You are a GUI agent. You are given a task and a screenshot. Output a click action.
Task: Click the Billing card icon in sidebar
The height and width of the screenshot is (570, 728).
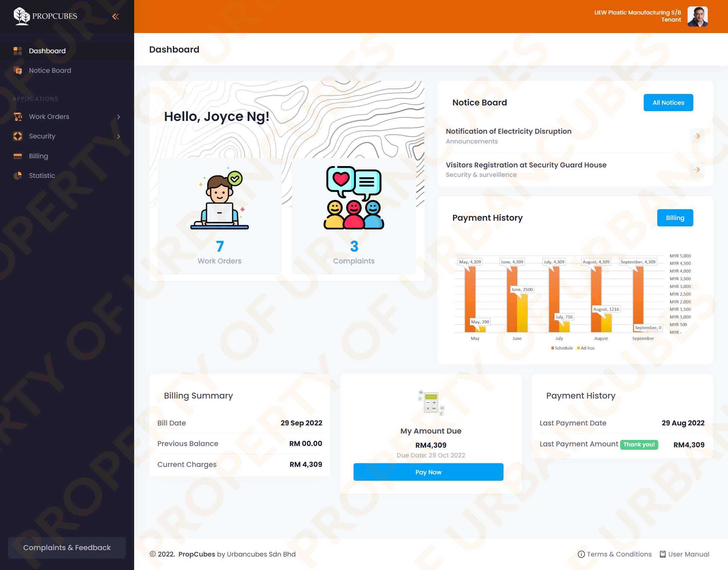coord(18,156)
